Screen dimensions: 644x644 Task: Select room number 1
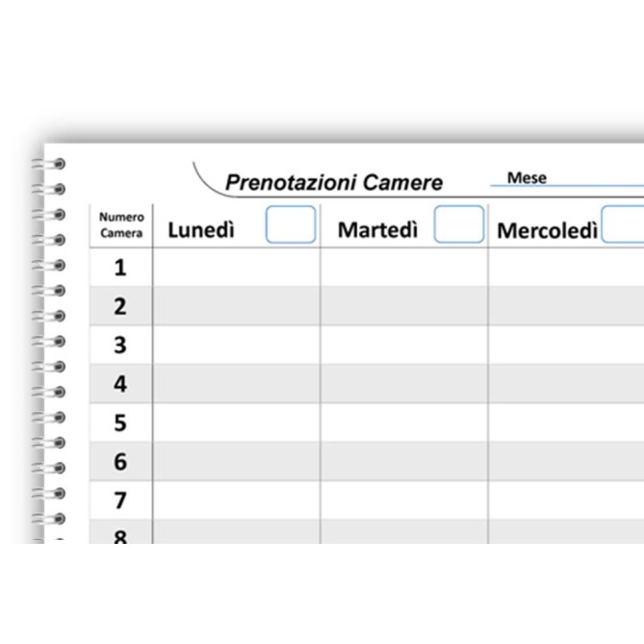point(120,268)
